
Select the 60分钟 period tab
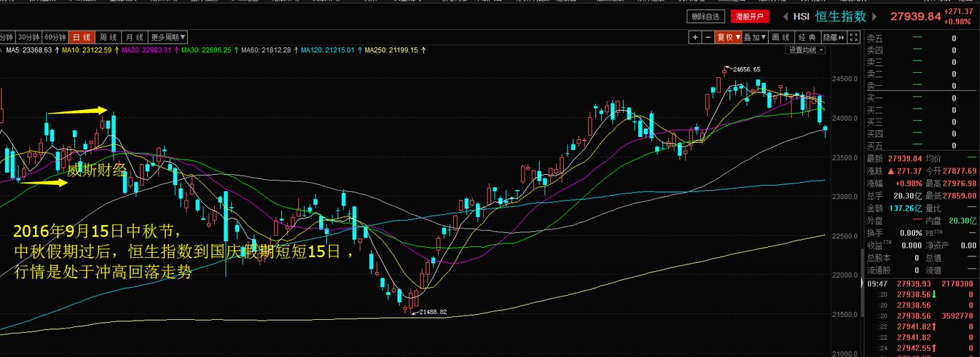click(x=55, y=37)
